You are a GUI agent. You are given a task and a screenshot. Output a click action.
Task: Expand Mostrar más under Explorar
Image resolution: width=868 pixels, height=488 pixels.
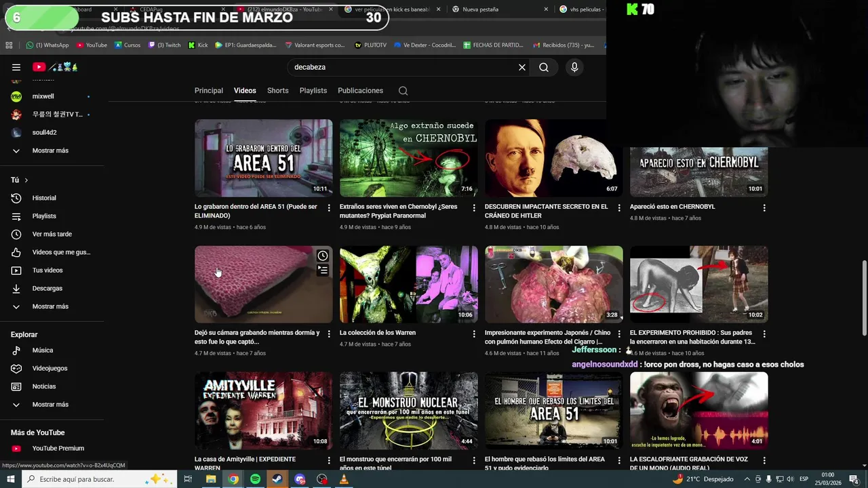52,405
